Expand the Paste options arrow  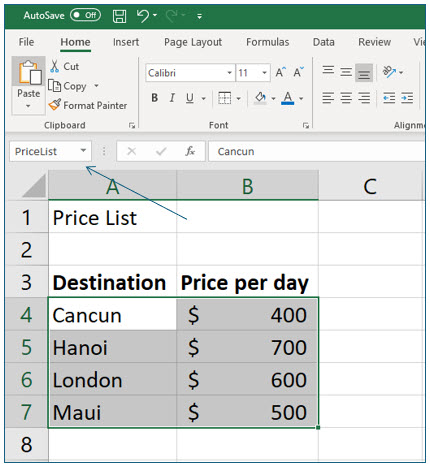(x=28, y=106)
